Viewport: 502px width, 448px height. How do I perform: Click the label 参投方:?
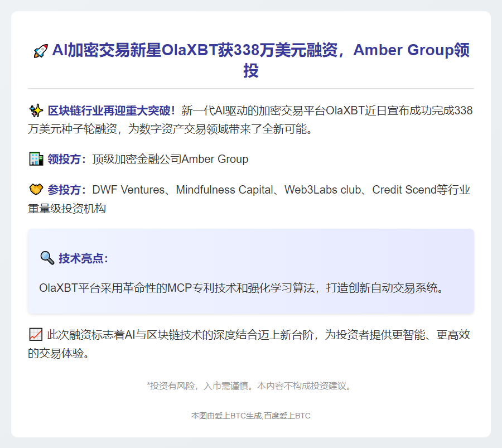pyautogui.click(x=66, y=190)
